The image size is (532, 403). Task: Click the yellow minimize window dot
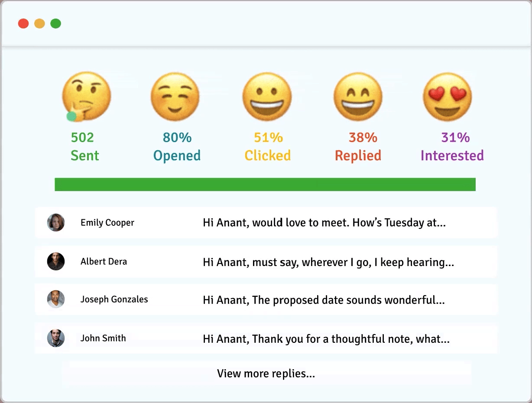(39, 23)
